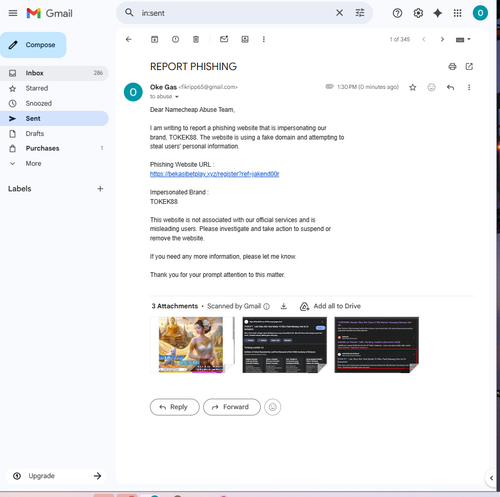The height and width of the screenshot is (497, 500).
Task: Click the Gemini sparkle icon
Action: 438,13
